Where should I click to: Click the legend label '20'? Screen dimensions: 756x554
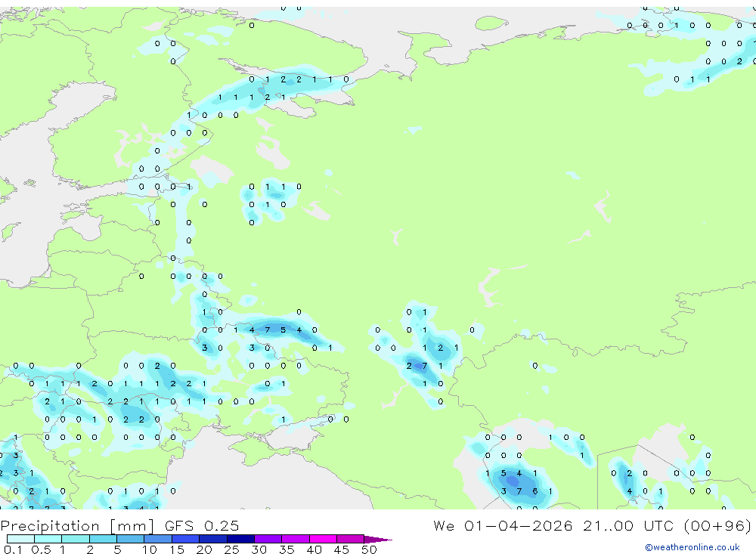[204, 549]
